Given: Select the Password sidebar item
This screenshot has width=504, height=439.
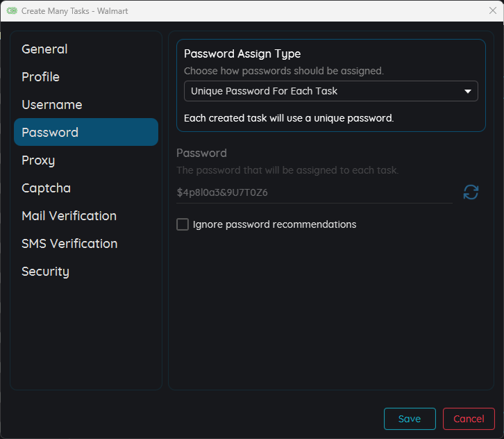Looking at the screenshot, I should pyautogui.click(x=50, y=133).
